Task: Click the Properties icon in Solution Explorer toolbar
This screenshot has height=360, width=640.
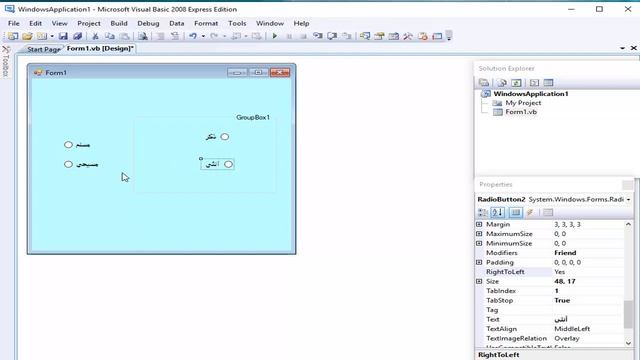Action: pos(484,83)
